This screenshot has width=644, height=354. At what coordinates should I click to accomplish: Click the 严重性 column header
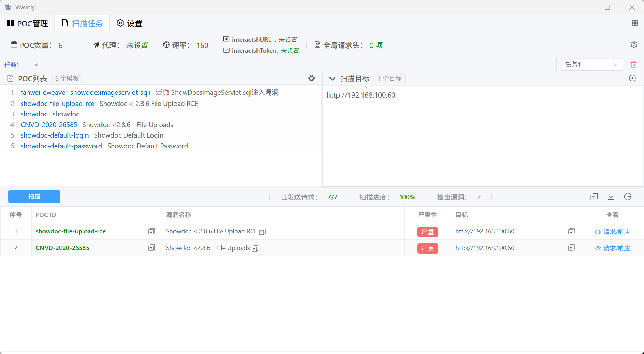(x=427, y=215)
